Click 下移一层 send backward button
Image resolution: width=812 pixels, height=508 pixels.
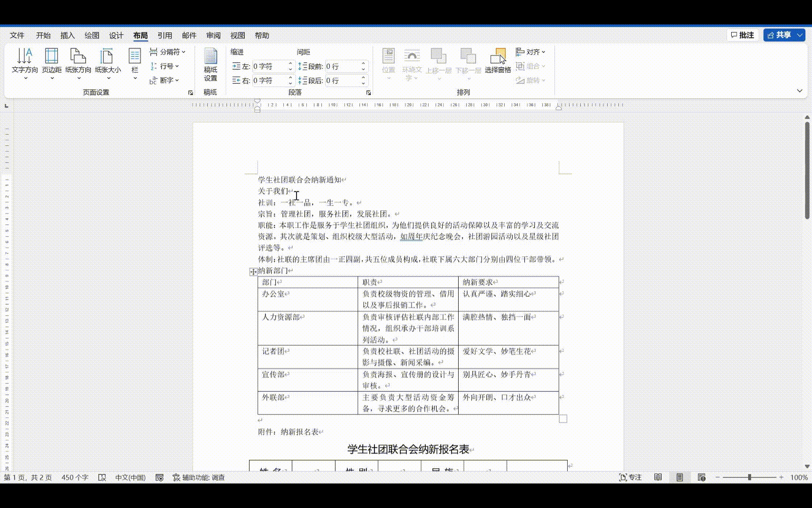tap(468, 63)
